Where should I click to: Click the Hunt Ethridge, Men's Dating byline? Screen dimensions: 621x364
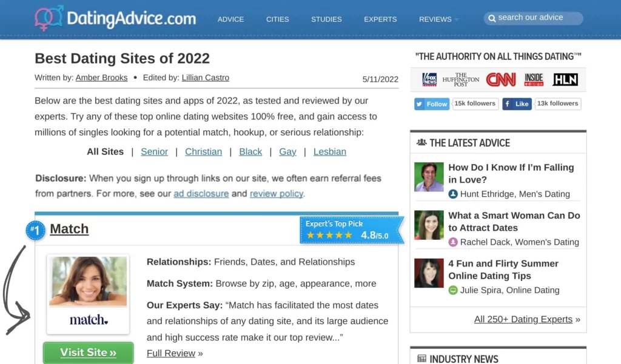click(x=515, y=194)
